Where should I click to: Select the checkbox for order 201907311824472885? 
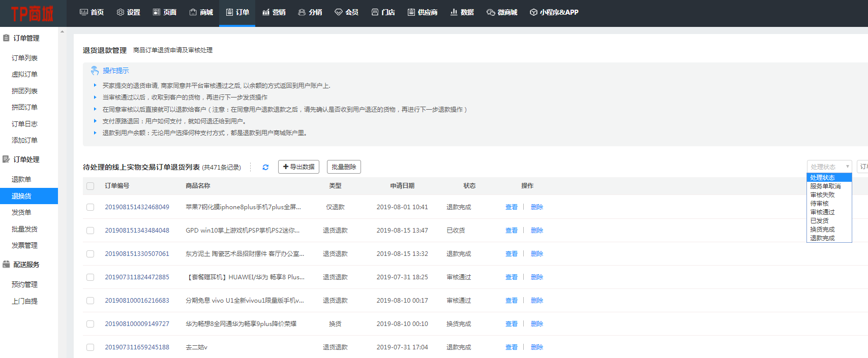[x=91, y=277]
